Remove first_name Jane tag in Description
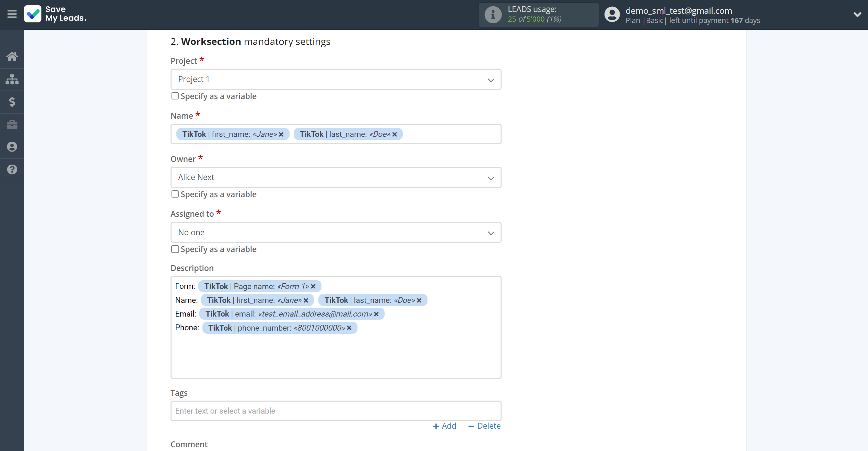868x451 pixels. 306,300
